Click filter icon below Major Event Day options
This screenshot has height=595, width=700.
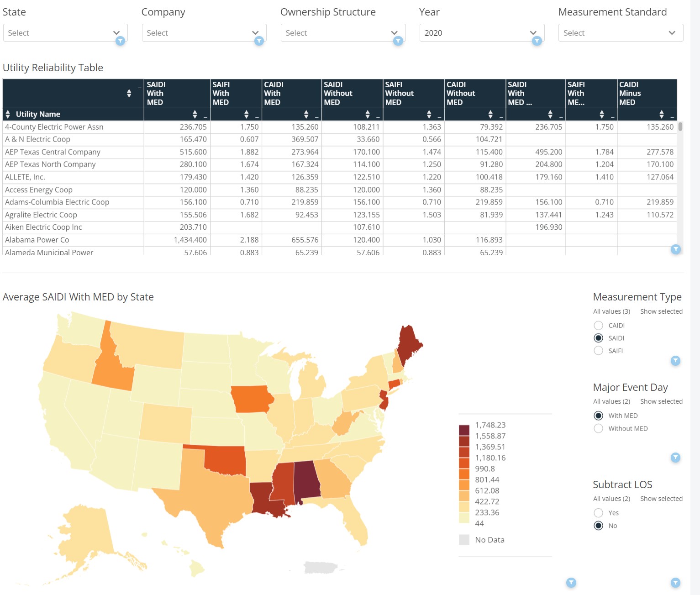[675, 458]
